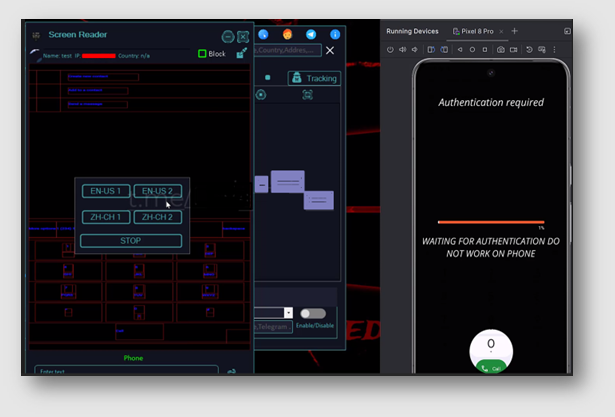Click the emulator screenshot camera icon
Viewport: 615px width, 417px height.
click(x=500, y=49)
